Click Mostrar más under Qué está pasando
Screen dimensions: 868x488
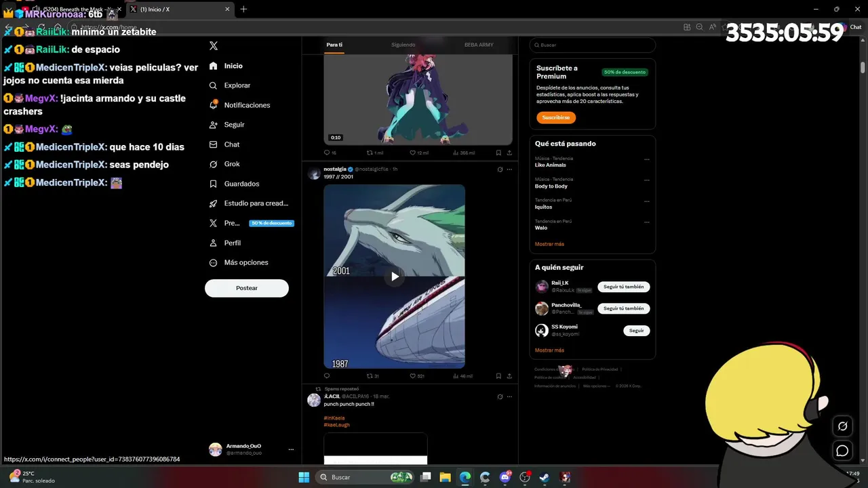point(549,244)
